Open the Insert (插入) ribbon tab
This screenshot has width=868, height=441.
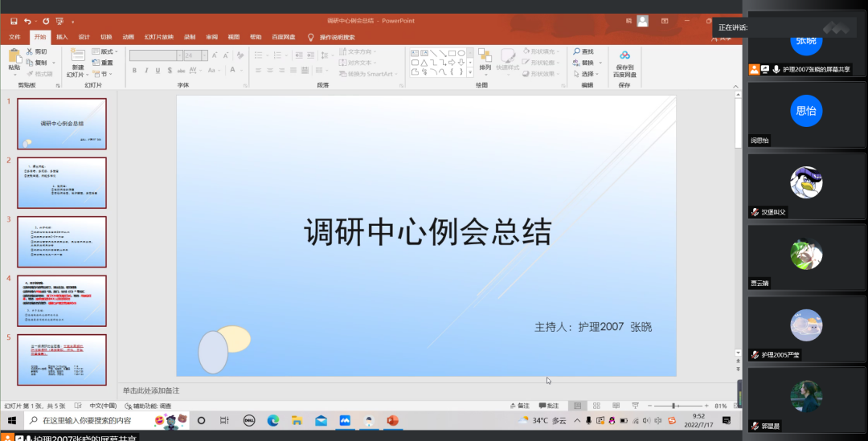62,37
